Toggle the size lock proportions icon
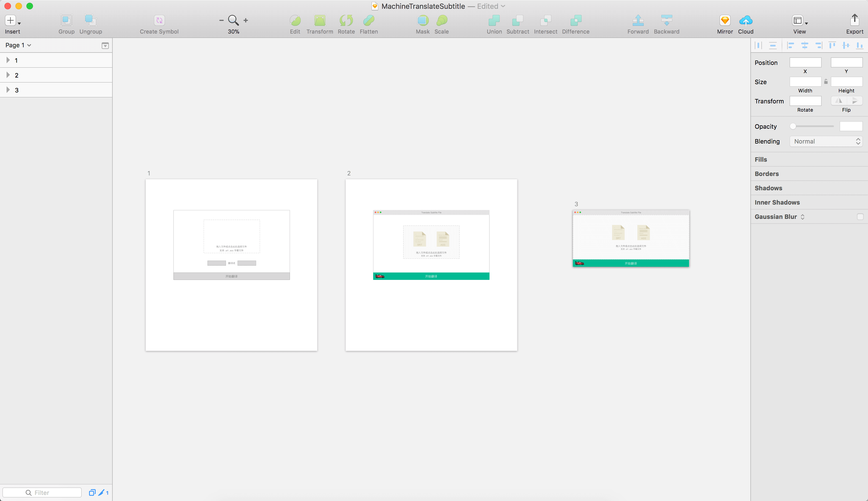Screen dimensions: 868x501 pos(826,82)
